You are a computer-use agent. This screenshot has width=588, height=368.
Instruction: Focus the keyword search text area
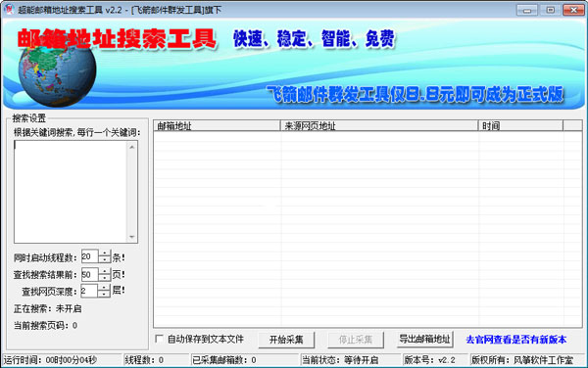coord(71,192)
